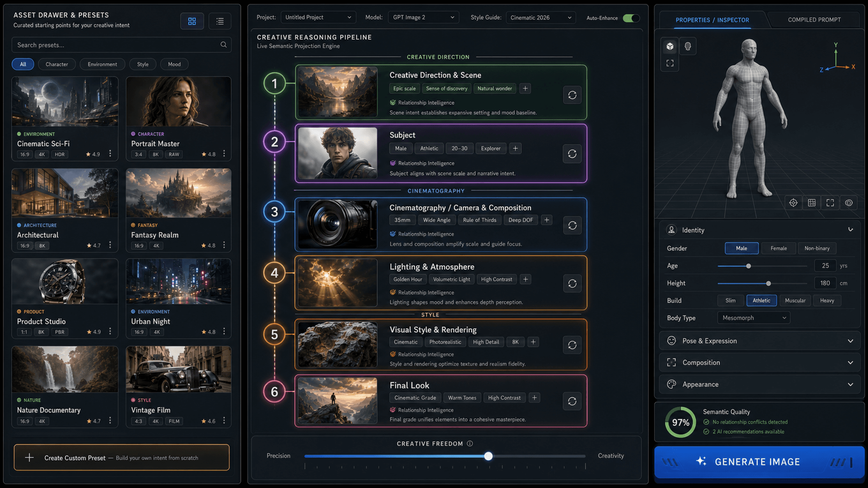Filter presets by Character

pyautogui.click(x=57, y=64)
